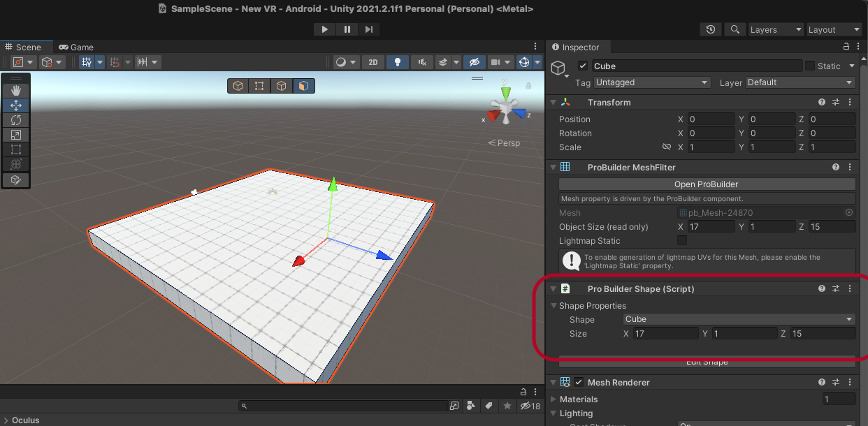Open Mesh Renderer preset settings

point(836,382)
